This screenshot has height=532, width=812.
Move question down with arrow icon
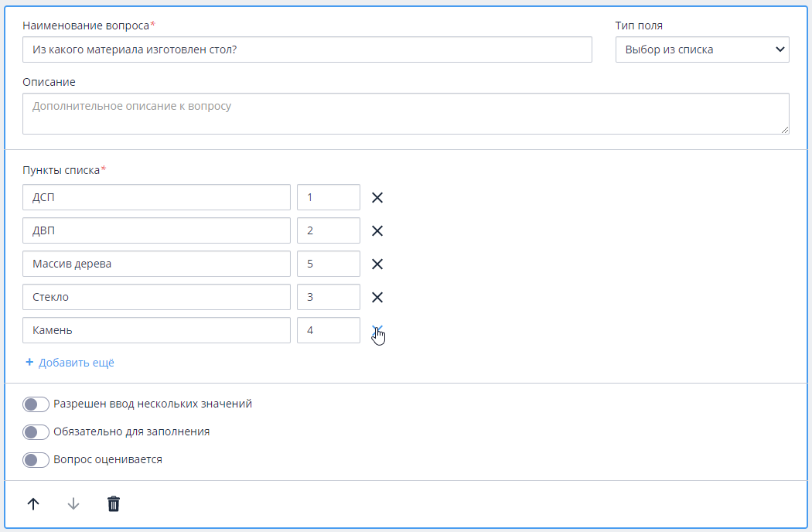point(73,503)
